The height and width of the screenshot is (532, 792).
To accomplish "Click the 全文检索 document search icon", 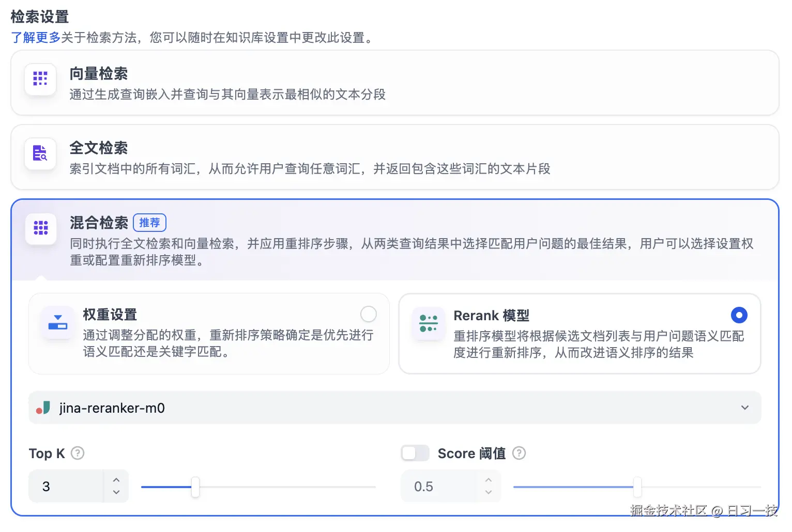I will point(40,154).
